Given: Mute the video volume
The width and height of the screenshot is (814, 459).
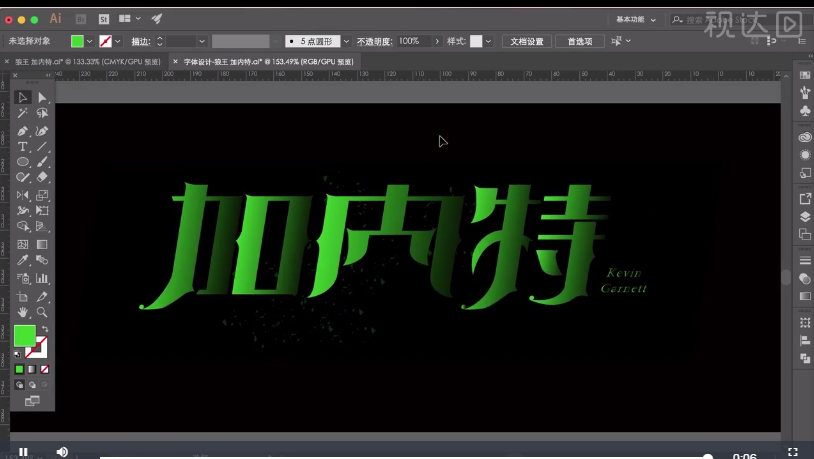Looking at the screenshot, I should click(x=62, y=452).
